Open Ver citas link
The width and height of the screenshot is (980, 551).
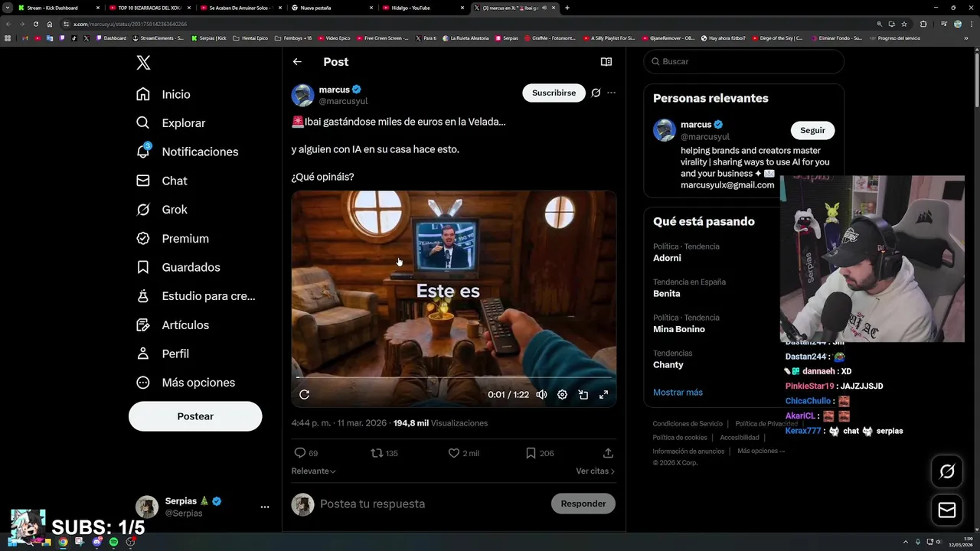coord(595,471)
